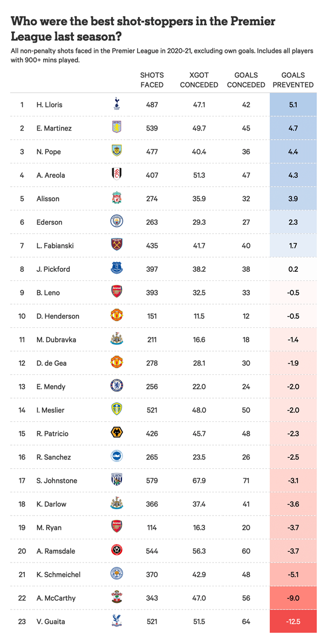This screenshot has height=644, width=327.
Task: Click the Goals Prevented column header
Action: pyautogui.click(x=293, y=80)
